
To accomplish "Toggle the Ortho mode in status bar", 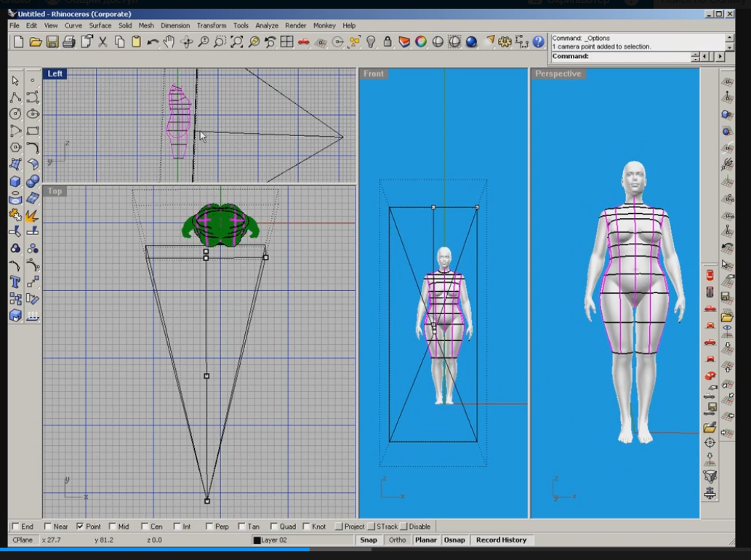I will [x=397, y=540].
